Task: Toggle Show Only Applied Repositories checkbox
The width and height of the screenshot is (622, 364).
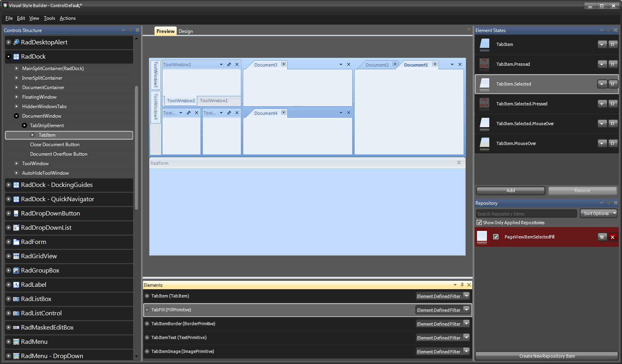Action: tap(479, 223)
